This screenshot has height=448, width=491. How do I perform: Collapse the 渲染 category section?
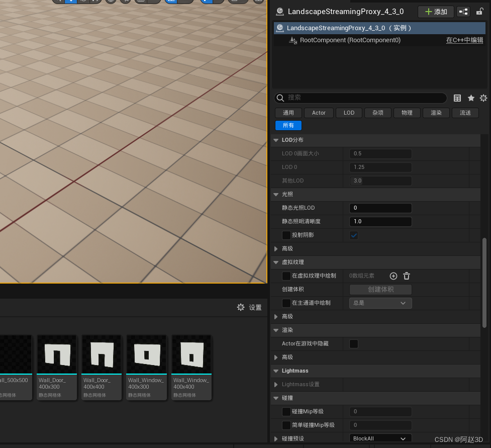pos(276,330)
